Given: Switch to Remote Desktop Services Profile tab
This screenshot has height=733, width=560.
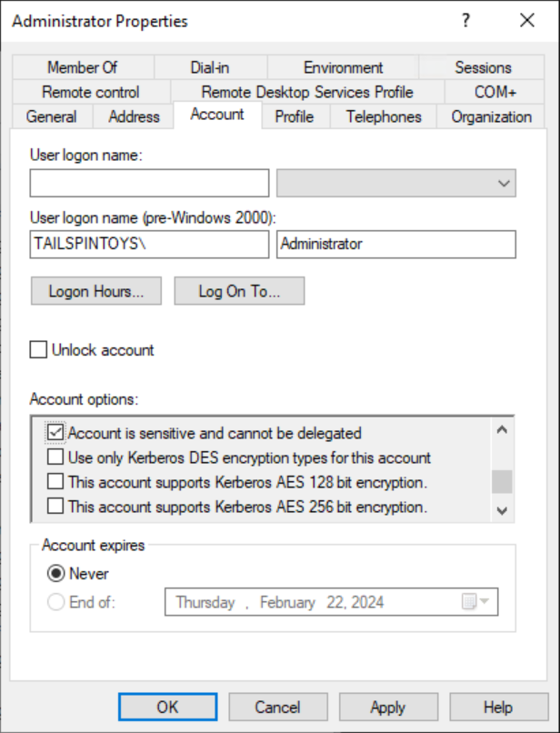Looking at the screenshot, I should pyautogui.click(x=307, y=92).
